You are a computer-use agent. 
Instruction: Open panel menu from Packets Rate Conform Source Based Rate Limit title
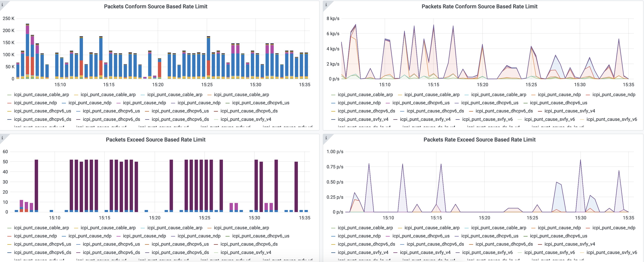pyautogui.click(x=479, y=7)
